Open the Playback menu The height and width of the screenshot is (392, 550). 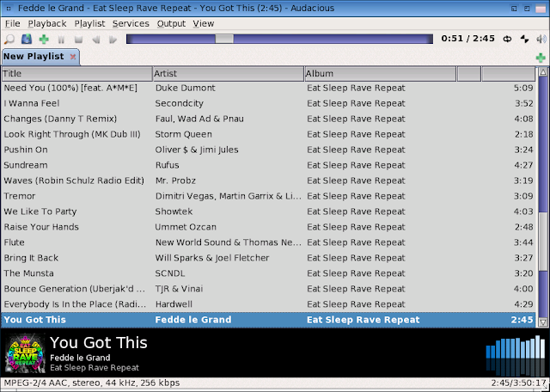(47, 23)
